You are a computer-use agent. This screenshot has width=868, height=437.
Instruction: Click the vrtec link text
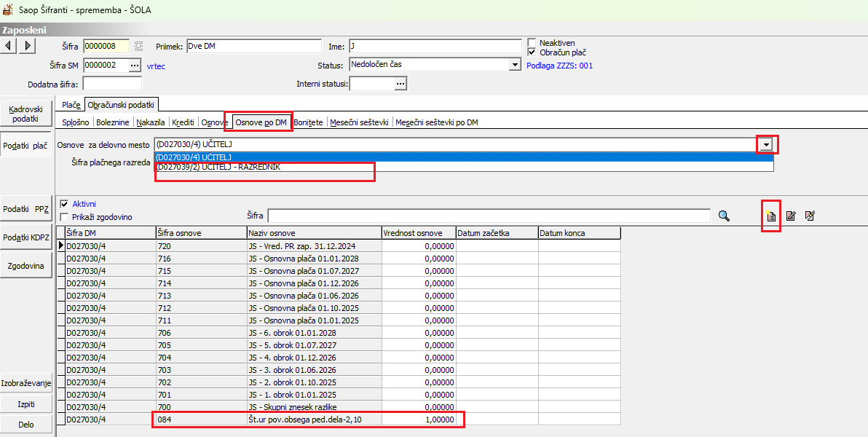click(x=156, y=66)
